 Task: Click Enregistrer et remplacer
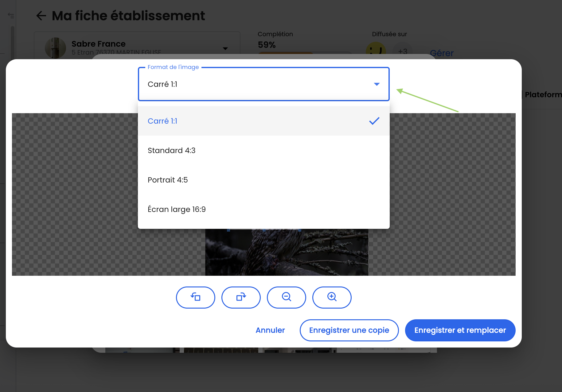click(460, 330)
